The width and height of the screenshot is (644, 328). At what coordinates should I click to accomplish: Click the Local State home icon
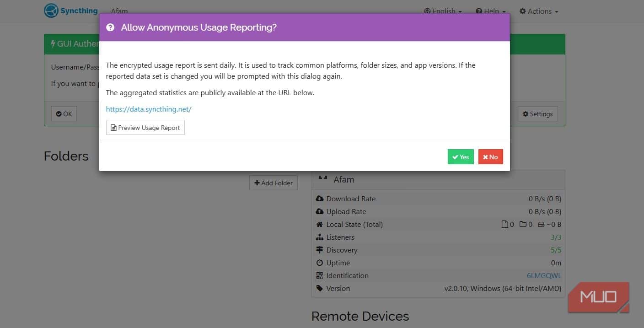click(x=320, y=224)
